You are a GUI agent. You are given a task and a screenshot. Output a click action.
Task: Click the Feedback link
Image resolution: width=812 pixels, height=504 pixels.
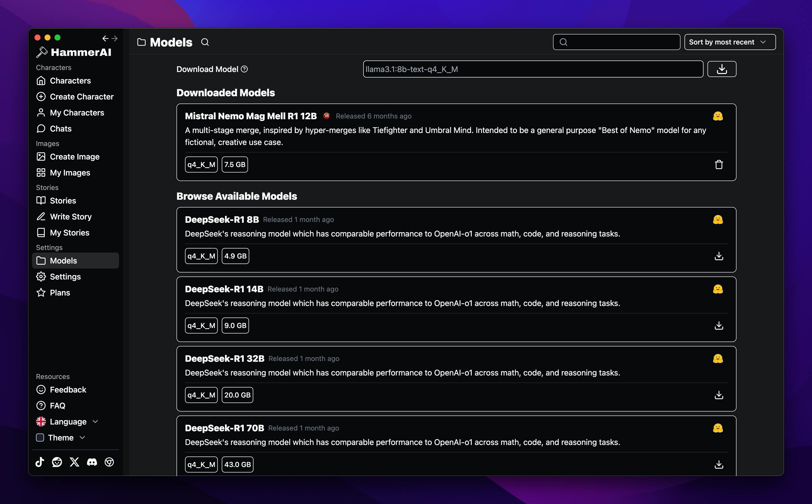tap(68, 390)
